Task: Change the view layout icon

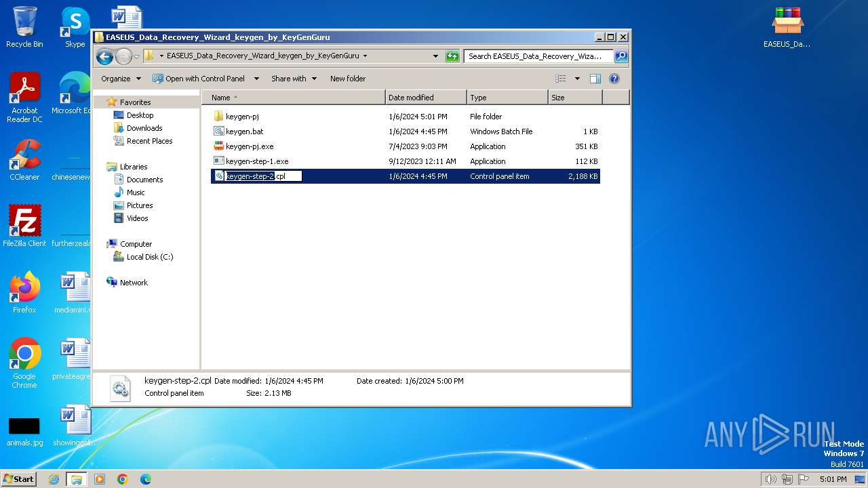Action: point(561,79)
